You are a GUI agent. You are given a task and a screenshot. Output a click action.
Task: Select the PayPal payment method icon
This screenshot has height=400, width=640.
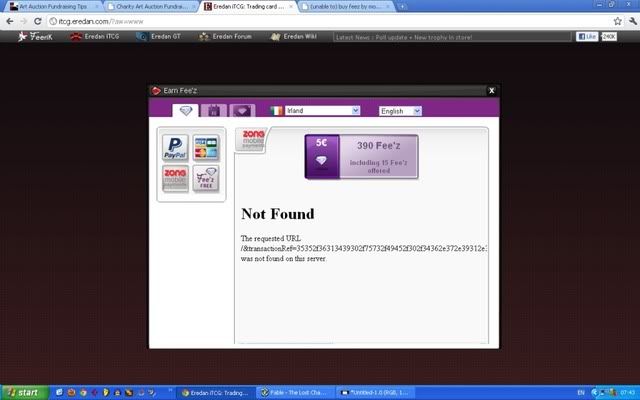coord(175,148)
